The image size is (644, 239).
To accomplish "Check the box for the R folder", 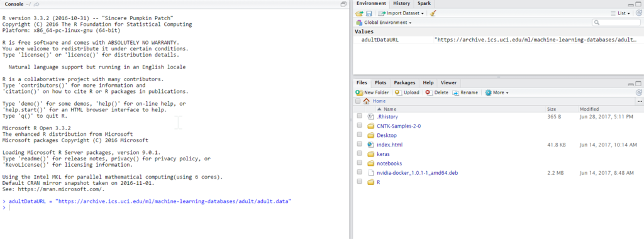I will pos(359,182).
